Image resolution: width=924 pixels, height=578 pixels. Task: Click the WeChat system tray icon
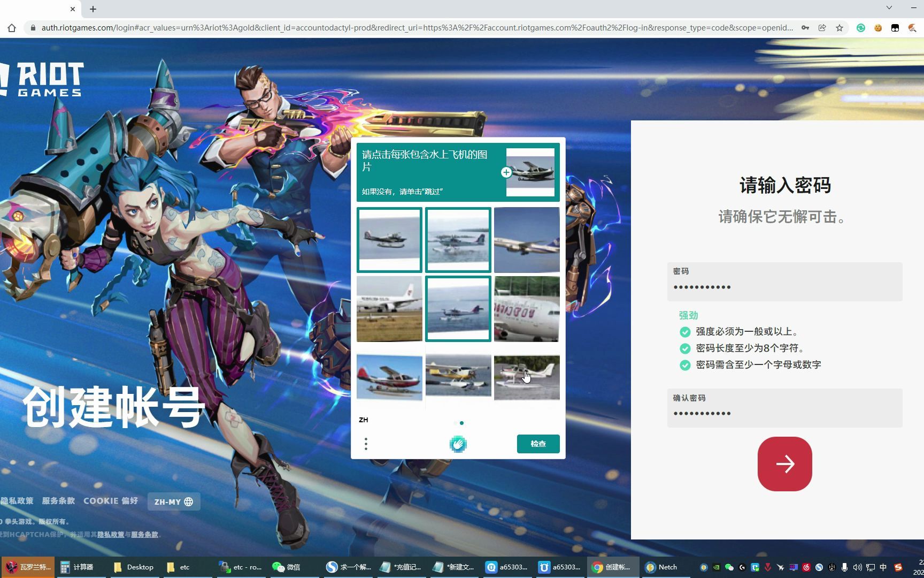pyautogui.click(x=729, y=567)
